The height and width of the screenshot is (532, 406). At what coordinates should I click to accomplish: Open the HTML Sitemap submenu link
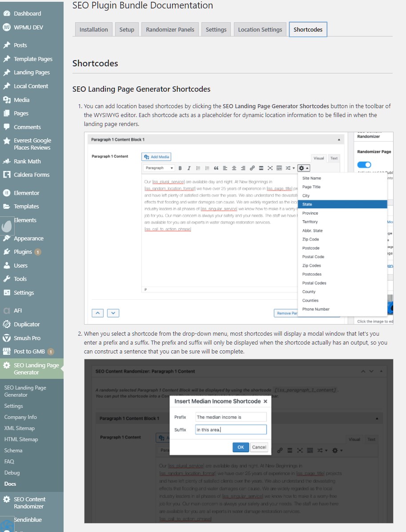tap(21, 439)
